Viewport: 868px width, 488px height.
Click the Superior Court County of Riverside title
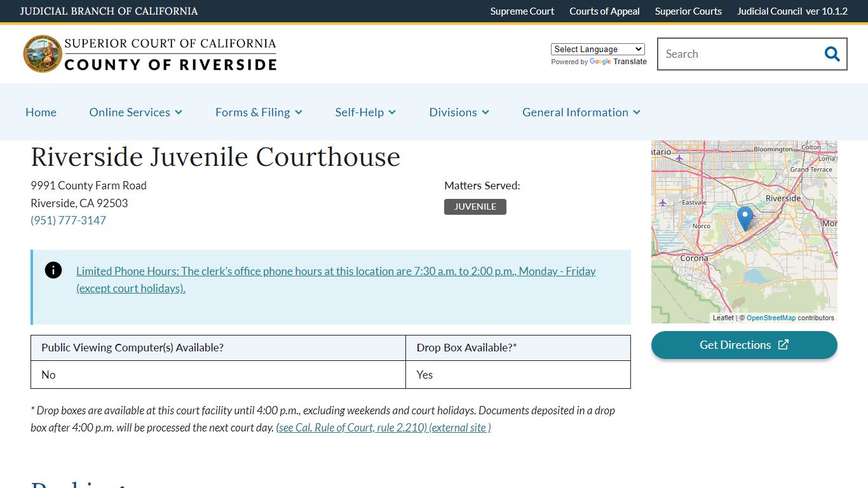point(170,54)
